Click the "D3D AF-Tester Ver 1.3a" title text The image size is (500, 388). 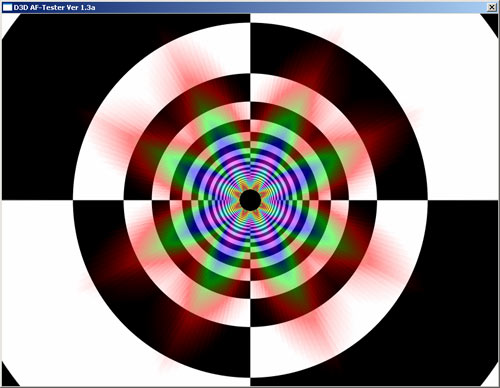(x=54, y=7)
